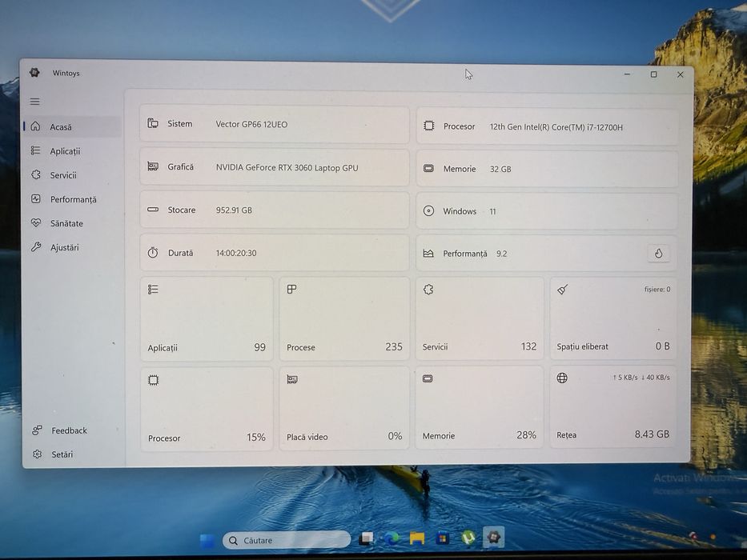Screen dimensions: 747x560
Task: Open the Sănătate sidebar section
Action: coord(72,223)
